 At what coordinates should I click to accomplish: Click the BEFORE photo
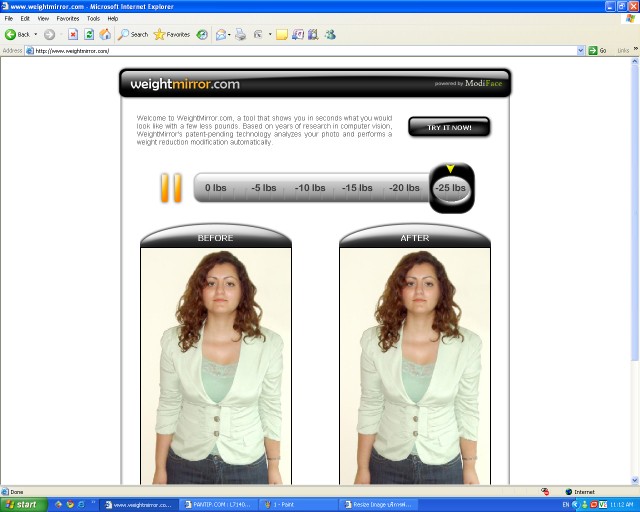[x=216, y=366]
